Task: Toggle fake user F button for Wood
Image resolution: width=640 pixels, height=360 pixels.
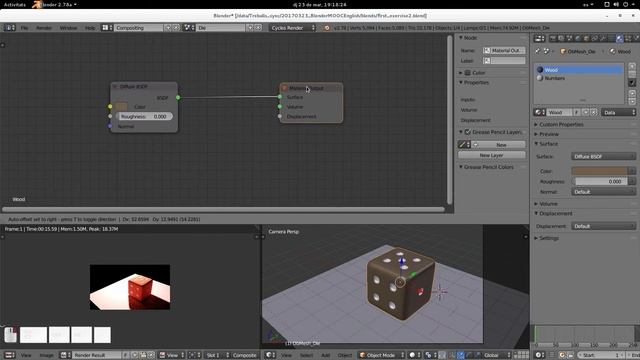Action: (x=576, y=112)
